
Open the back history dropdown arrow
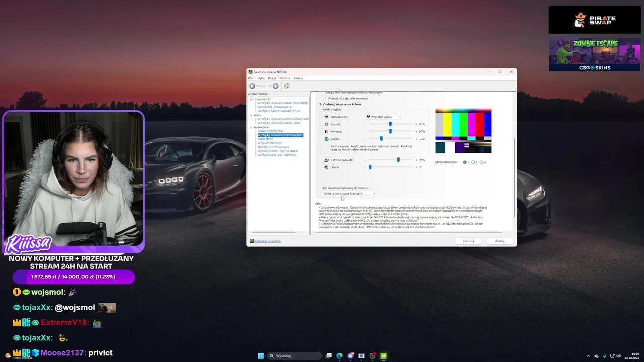pyautogui.click(x=269, y=86)
